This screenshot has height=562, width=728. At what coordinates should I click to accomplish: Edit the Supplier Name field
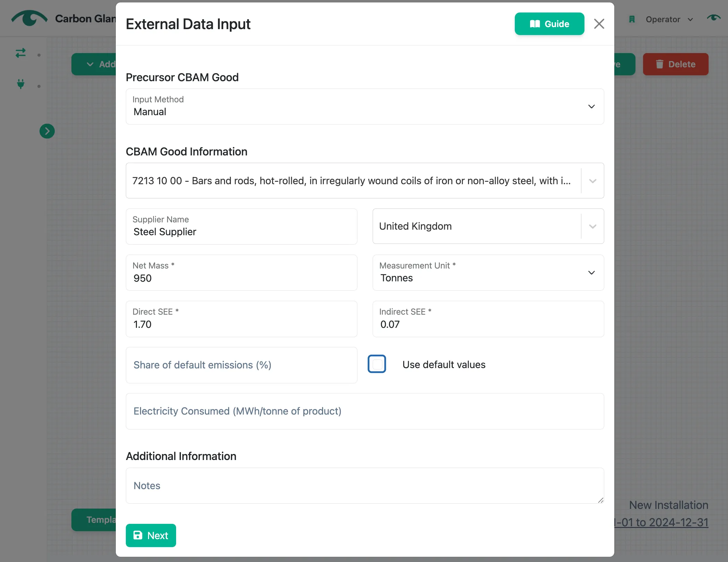[241, 227]
